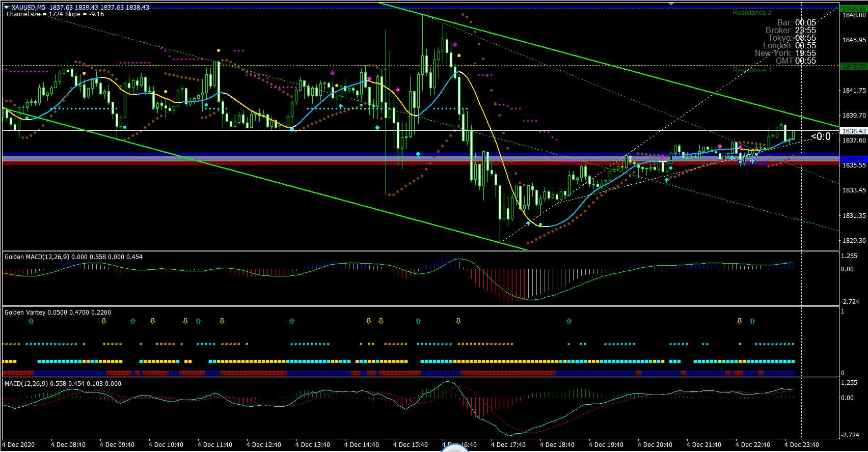Click the 4 Dec 22:40 time label

[x=753, y=445]
